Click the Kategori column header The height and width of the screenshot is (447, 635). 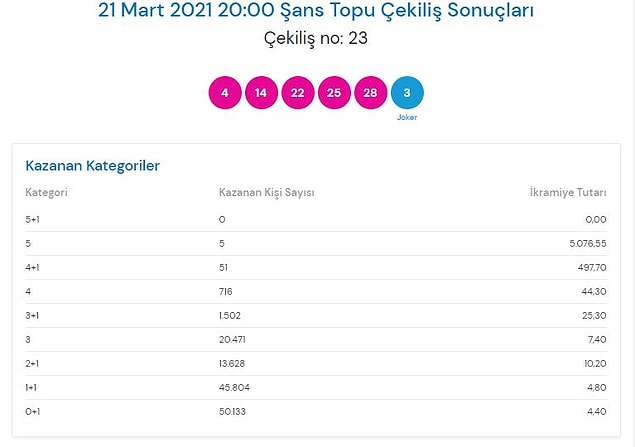46,192
